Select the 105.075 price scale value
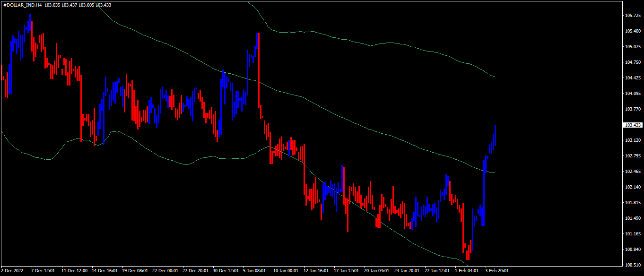 (633, 47)
